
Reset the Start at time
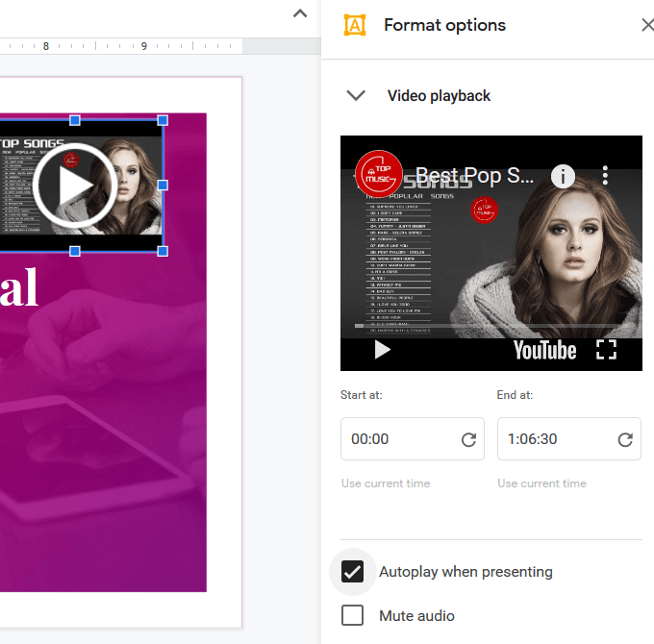click(468, 439)
